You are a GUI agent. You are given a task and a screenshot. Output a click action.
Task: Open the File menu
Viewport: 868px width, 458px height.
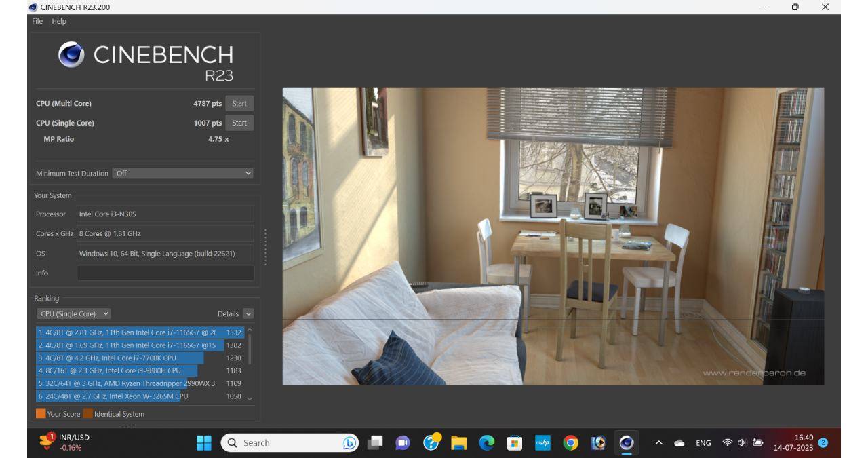click(37, 21)
